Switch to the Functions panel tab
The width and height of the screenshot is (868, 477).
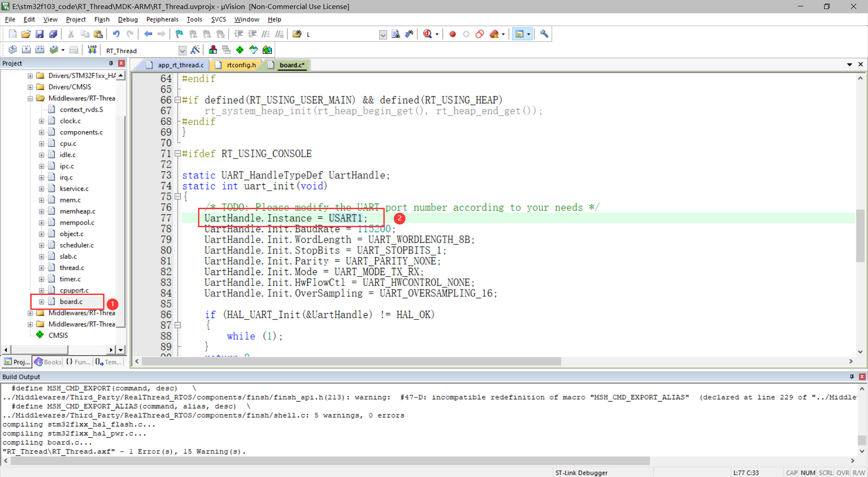click(78, 362)
